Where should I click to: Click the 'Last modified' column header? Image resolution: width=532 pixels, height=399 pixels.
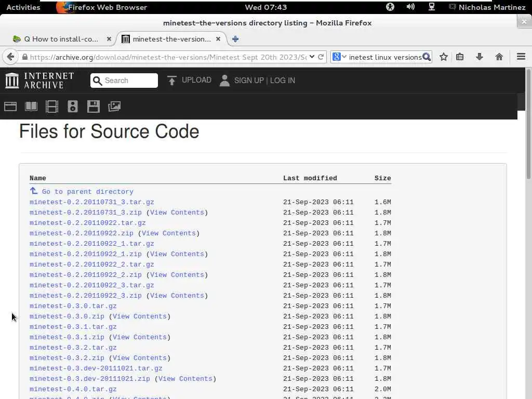point(310,178)
